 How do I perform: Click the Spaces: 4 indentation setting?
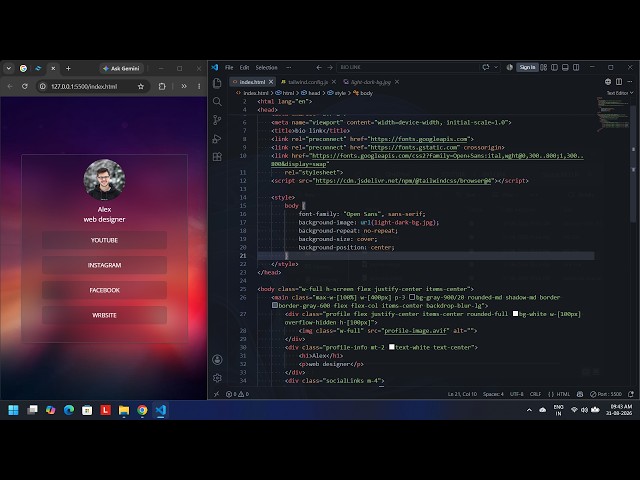493,394
